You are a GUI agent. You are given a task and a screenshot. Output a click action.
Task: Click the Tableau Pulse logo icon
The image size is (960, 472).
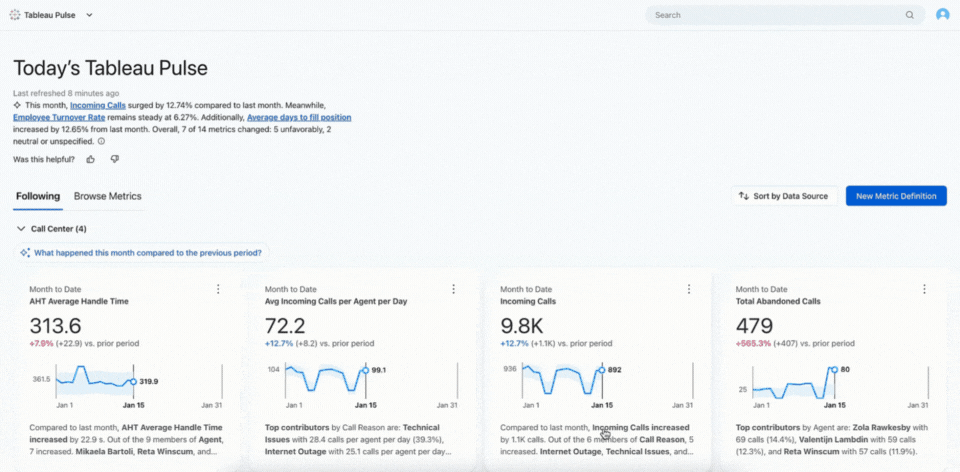point(15,15)
